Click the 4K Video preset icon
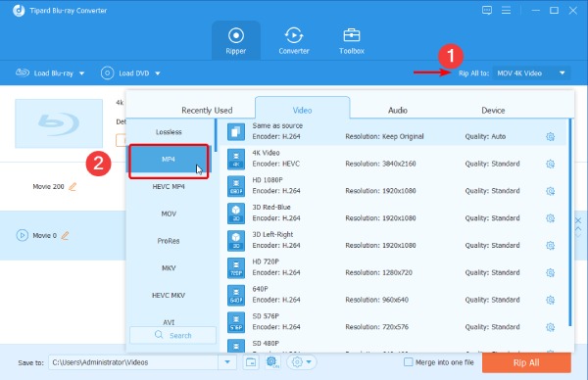The width and height of the screenshot is (588, 380). (236, 159)
